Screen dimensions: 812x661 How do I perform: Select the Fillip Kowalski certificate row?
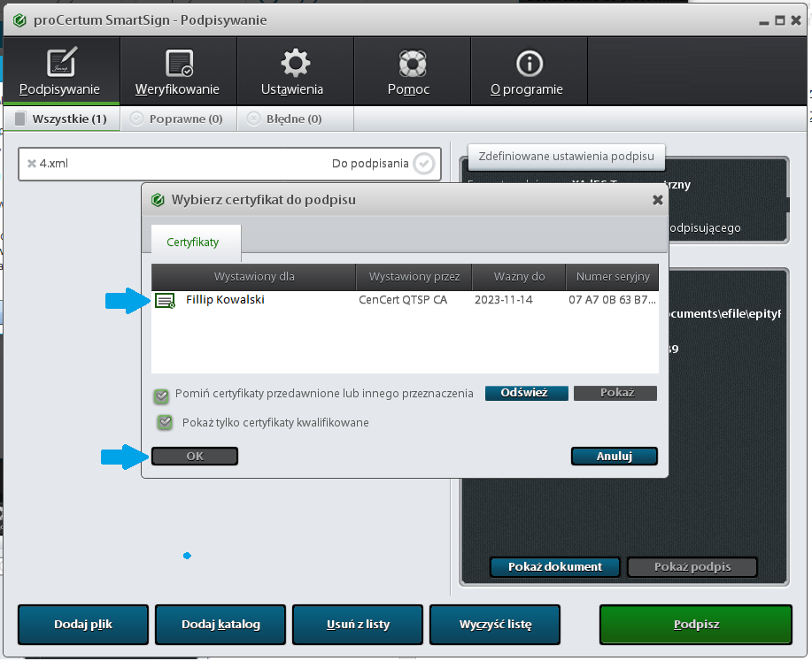coord(405,300)
